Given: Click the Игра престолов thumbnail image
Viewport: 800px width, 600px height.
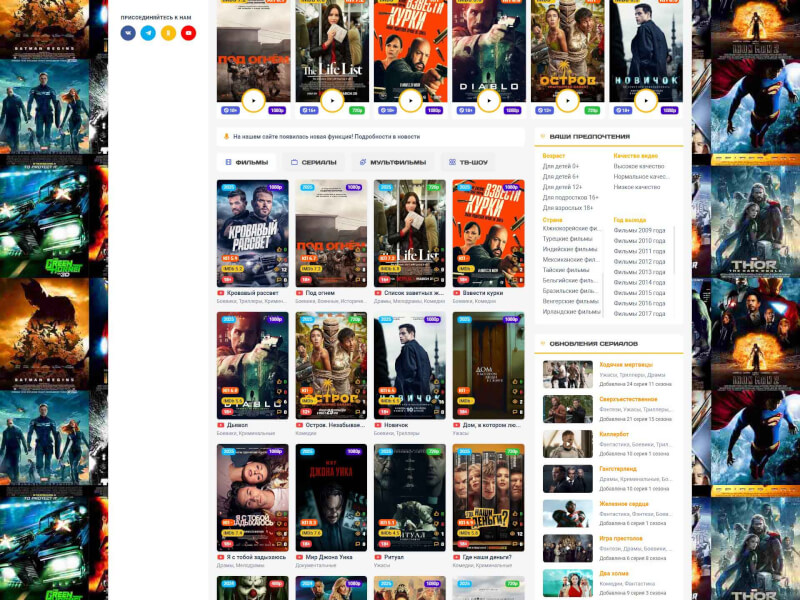Looking at the screenshot, I should pos(567,548).
